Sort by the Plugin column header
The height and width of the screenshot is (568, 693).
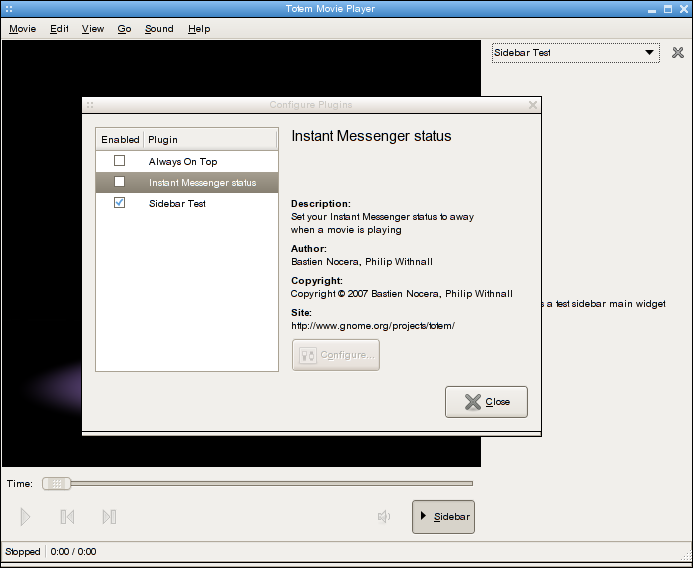[x=210, y=140]
